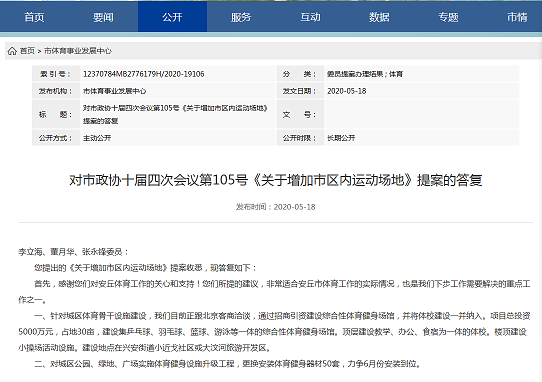The width and height of the screenshot is (542, 382).
Task: Click the 文号 label cell
Action: [x=300, y=114]
